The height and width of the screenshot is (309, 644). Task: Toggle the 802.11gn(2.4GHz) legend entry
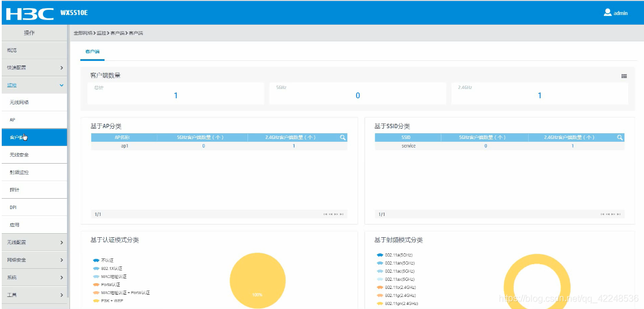tap(398, 304)
